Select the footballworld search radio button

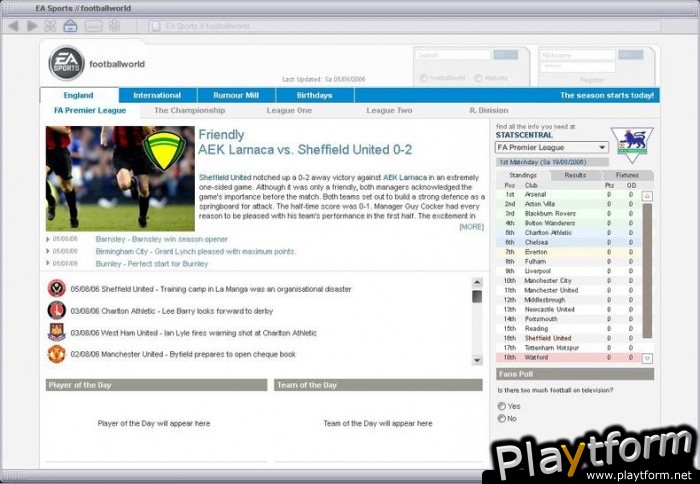pyautogui.click(x=424, y=78)
